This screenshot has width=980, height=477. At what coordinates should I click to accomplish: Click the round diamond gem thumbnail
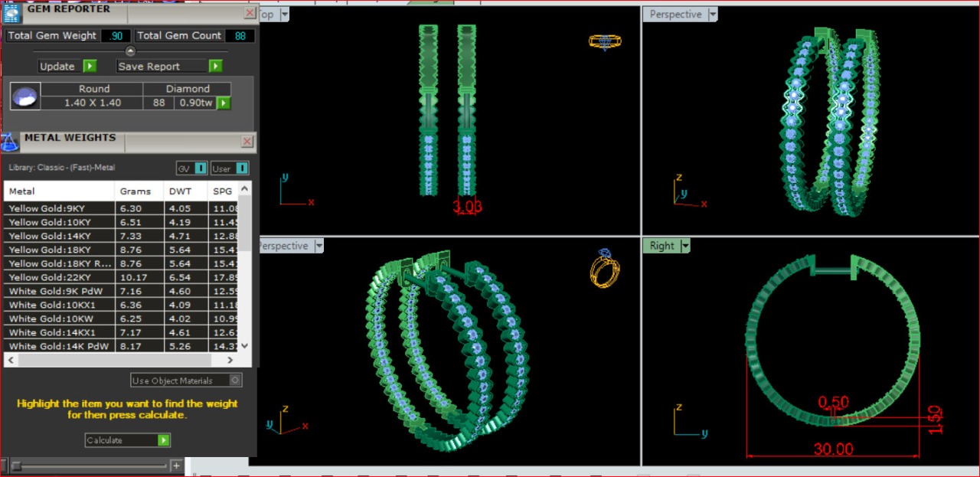pyautogui.click(x=24, y=96)
